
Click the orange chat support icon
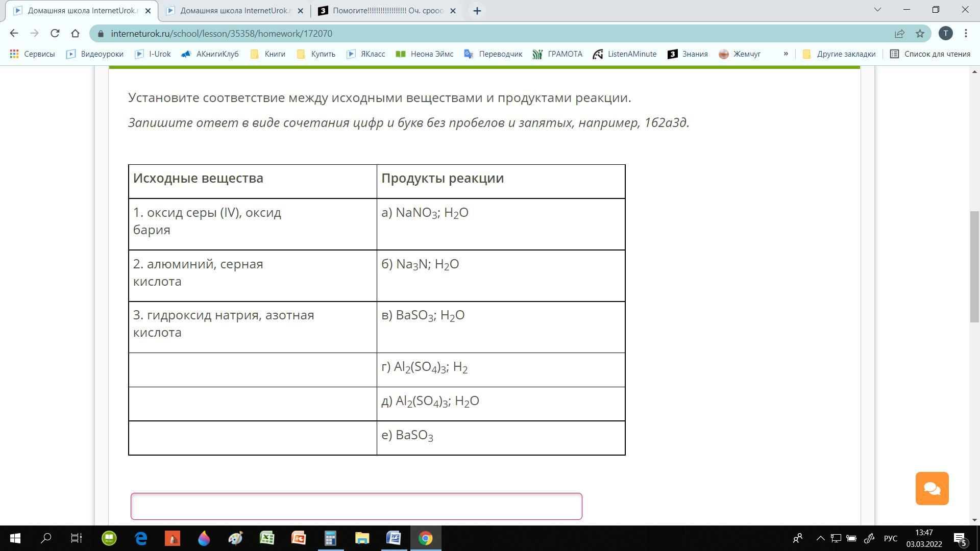(932, 488)
